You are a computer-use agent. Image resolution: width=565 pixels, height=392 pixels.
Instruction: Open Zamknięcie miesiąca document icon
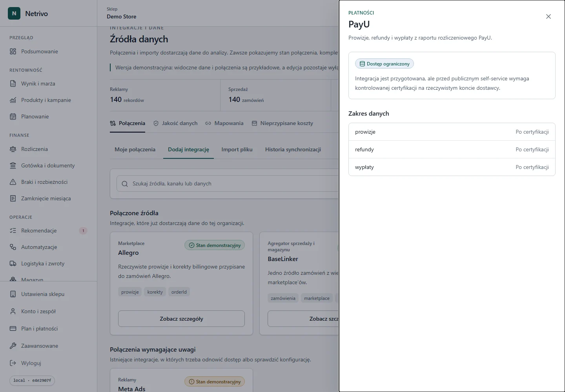(13, 198)
